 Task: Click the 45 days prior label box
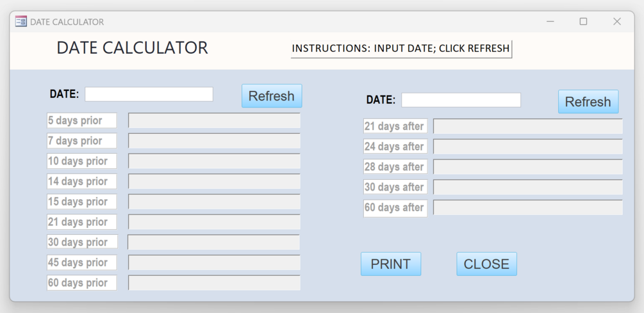pos(82,262)
